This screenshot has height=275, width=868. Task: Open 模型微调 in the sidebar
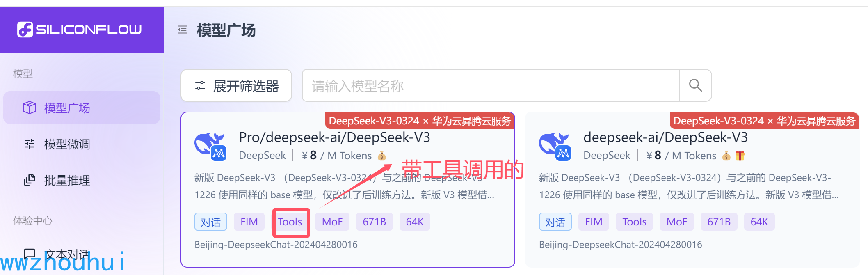[81, 144]
